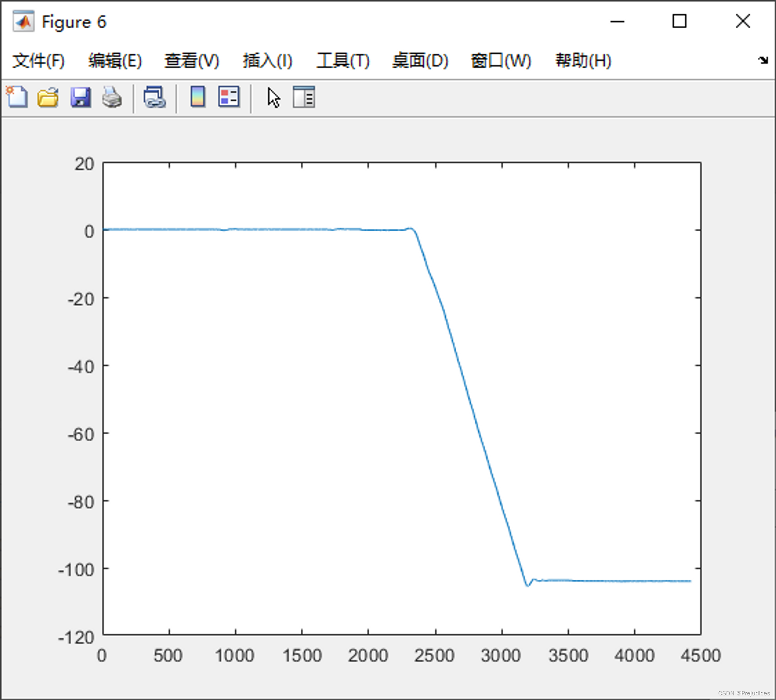
Task: Click the y-axis label 20
Action: pos(84,164)
